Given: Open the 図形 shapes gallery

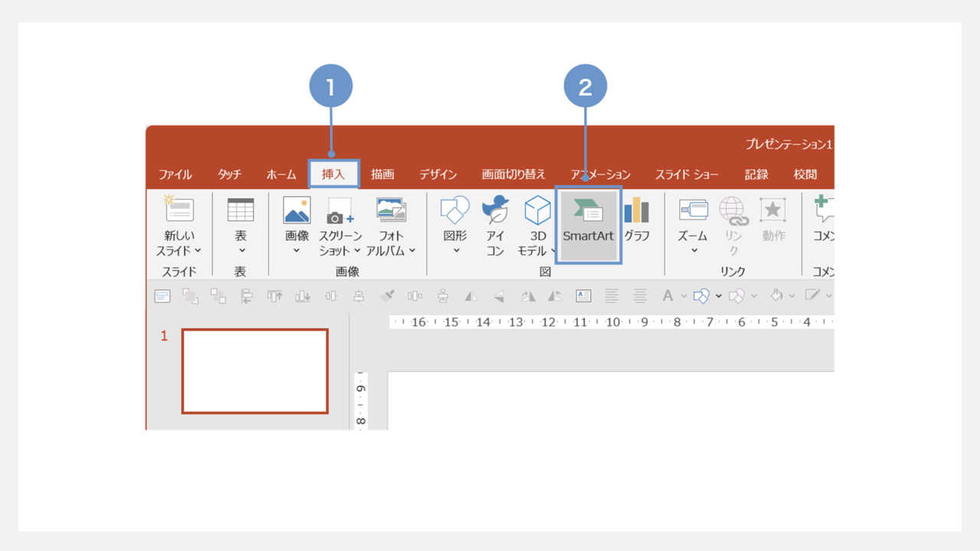Looking at the screenshot, I should [455, 227].
